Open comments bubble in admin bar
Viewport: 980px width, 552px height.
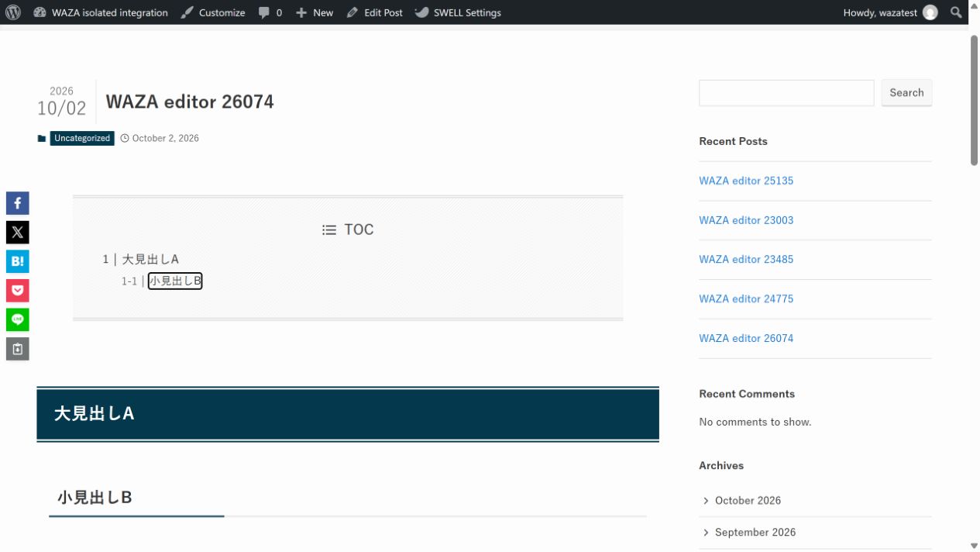(x=270, y=12)
